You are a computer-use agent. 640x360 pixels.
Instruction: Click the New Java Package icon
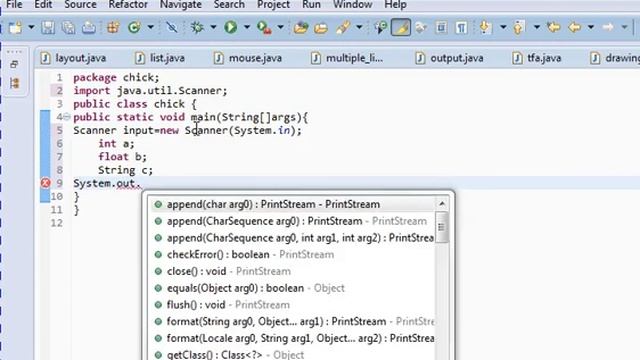[x=113, y=27]
